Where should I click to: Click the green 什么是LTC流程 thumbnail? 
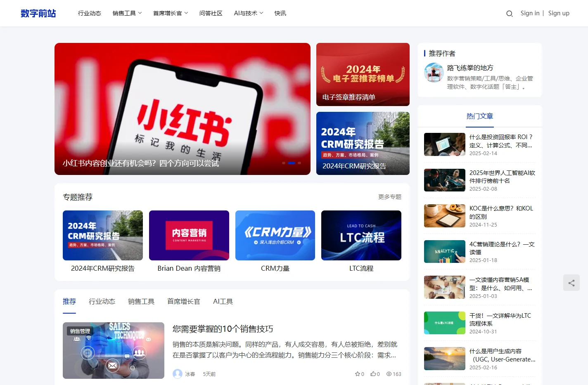445,323
